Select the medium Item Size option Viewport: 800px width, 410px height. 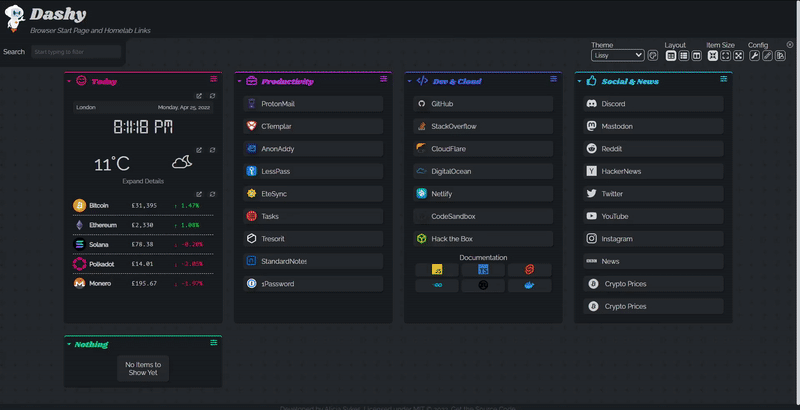point(726,56)
